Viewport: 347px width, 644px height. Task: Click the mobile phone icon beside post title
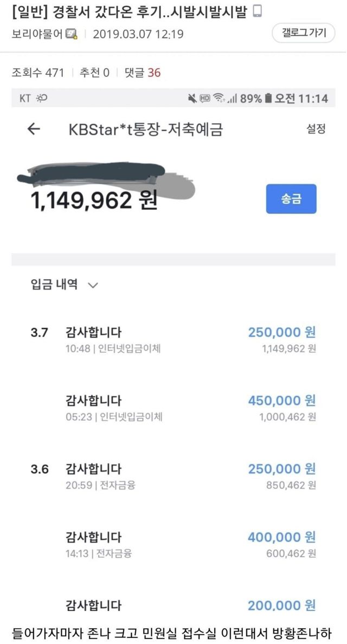[258, 12]
